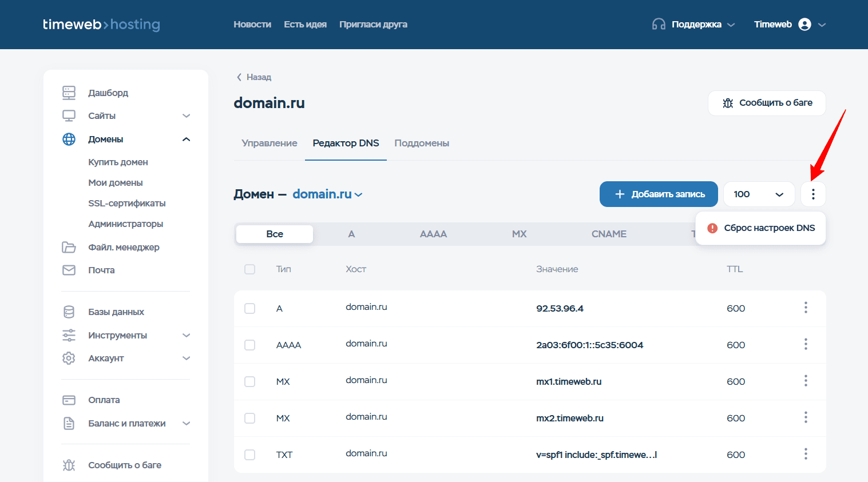
Task: Expand the Аккаунт sidebar section
Action: [x=186, y=358]
